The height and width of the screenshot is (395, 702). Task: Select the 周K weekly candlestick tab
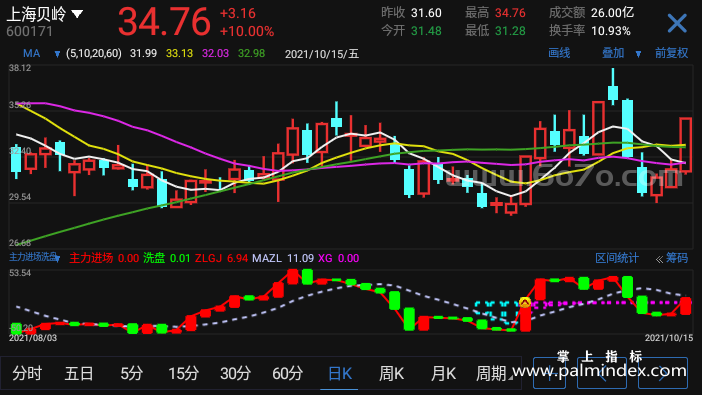[391, 373]
